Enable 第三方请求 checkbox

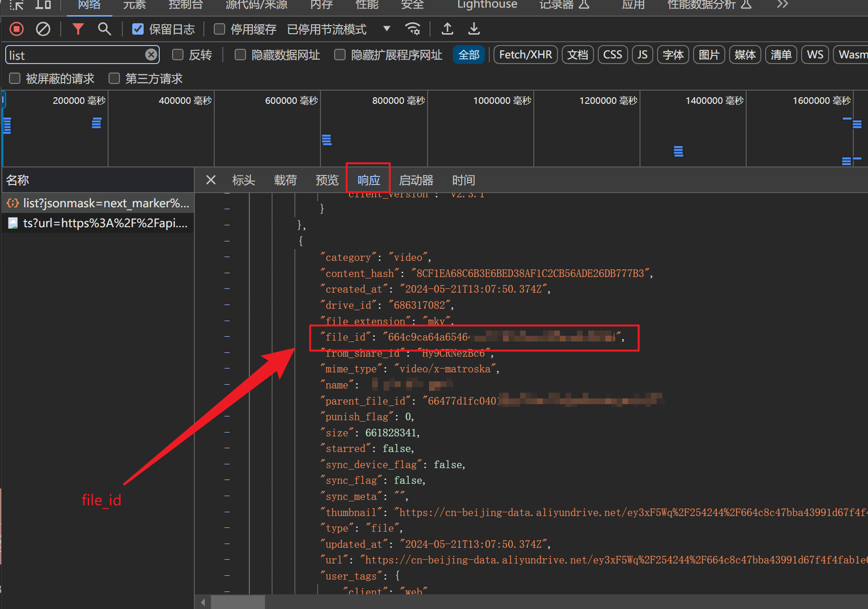114,78
